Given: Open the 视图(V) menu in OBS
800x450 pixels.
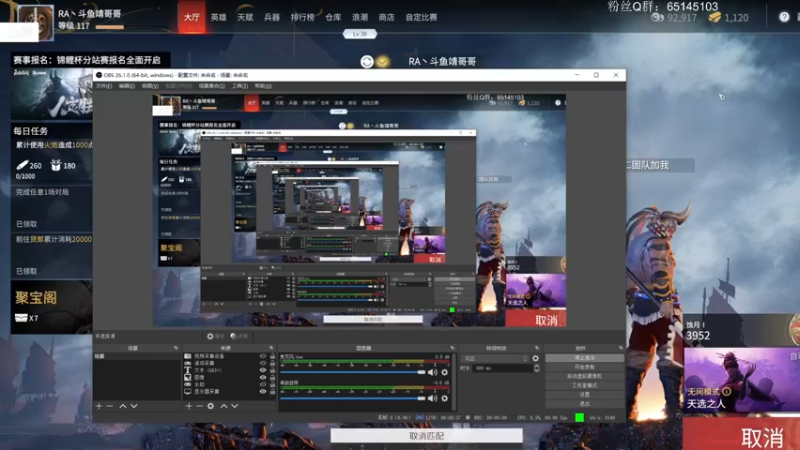Looking at the screenshot, I should coord(150,86).
